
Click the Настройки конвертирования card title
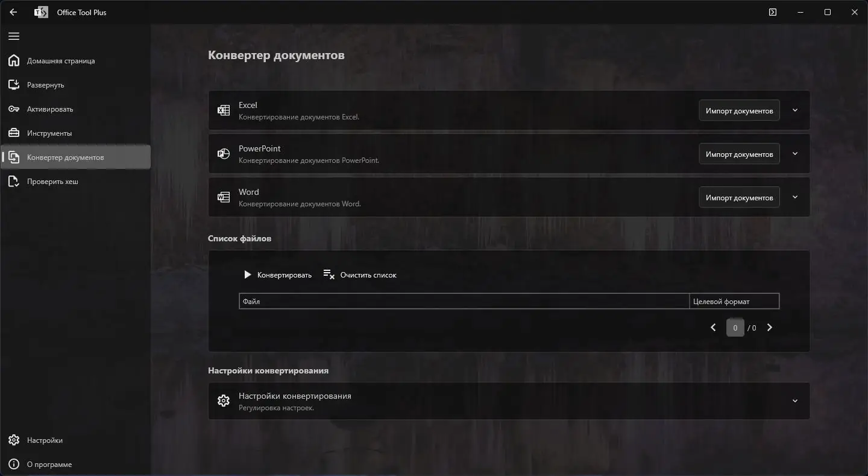click(295, 396)
